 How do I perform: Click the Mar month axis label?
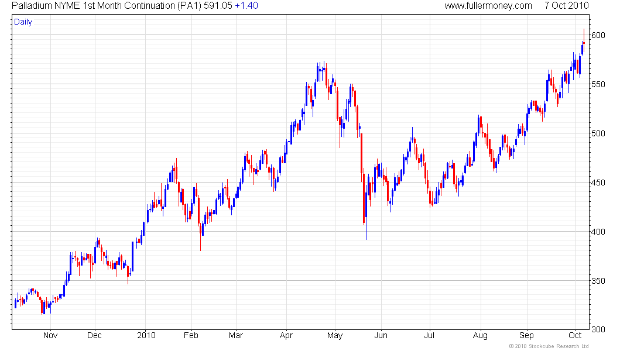coord(236,335)
